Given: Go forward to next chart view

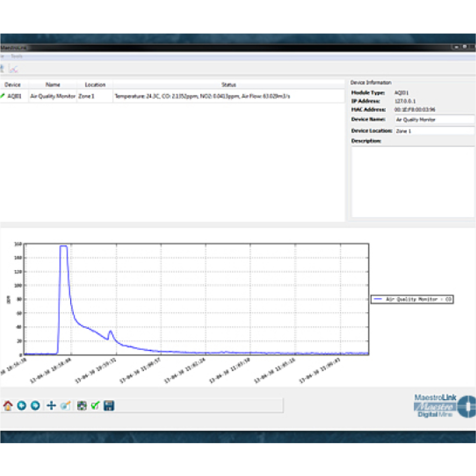Looking at the screenshot, I should click(x=35, y=406).
